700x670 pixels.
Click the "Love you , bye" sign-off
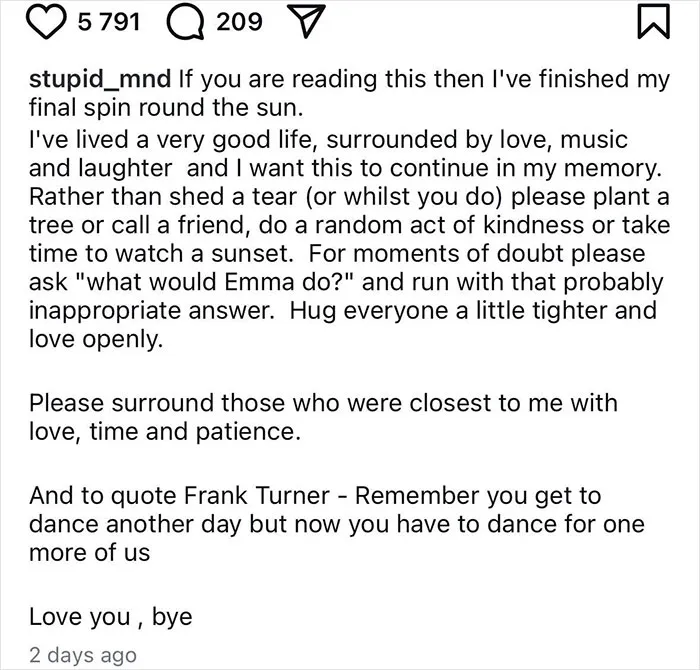(x=111, y=617)
